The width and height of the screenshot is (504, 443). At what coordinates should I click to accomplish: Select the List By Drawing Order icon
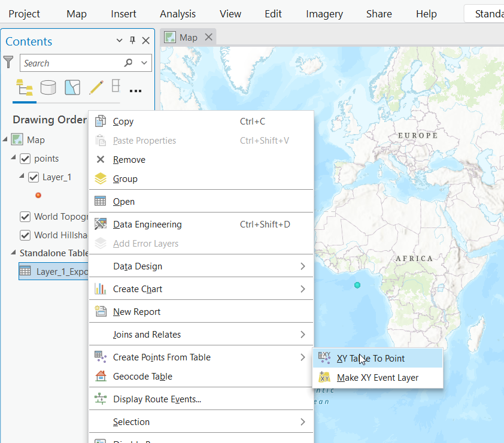[25, 87]
